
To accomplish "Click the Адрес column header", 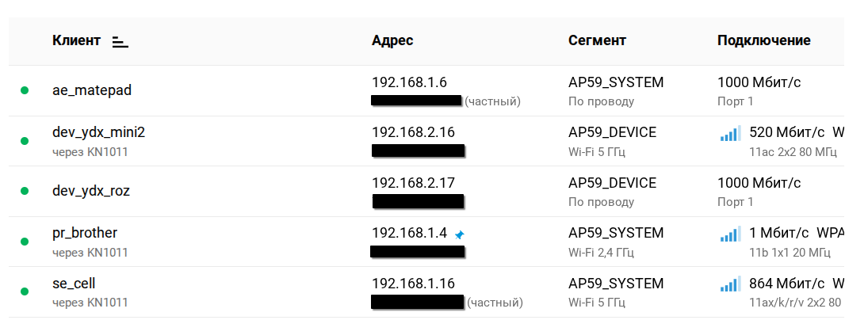I will tap(392, 40).
